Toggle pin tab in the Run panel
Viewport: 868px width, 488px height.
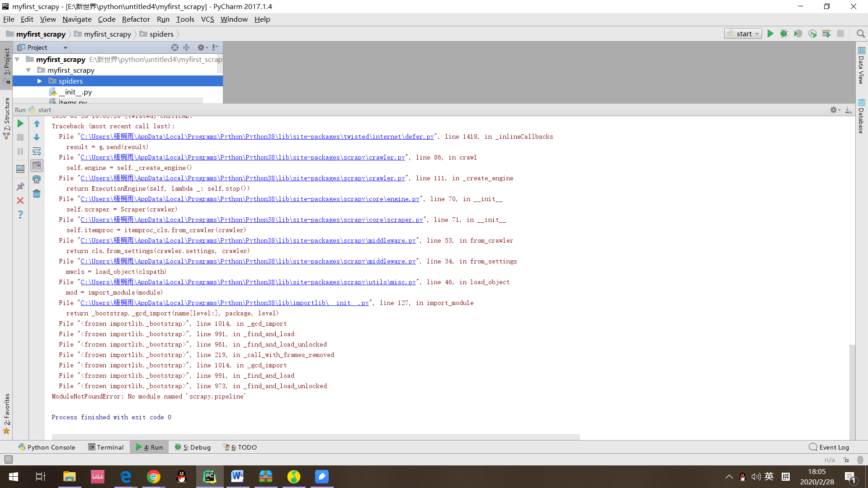pos(20,187)
